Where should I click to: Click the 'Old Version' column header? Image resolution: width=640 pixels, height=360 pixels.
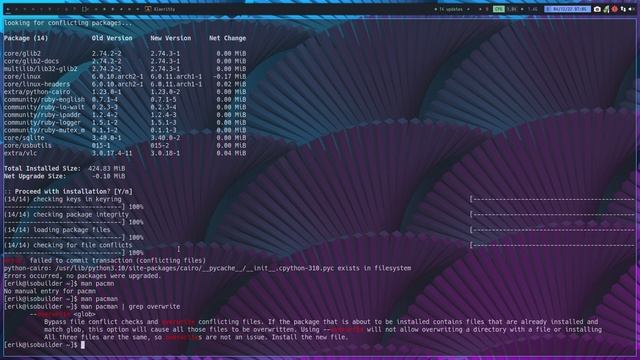[112, 38]
